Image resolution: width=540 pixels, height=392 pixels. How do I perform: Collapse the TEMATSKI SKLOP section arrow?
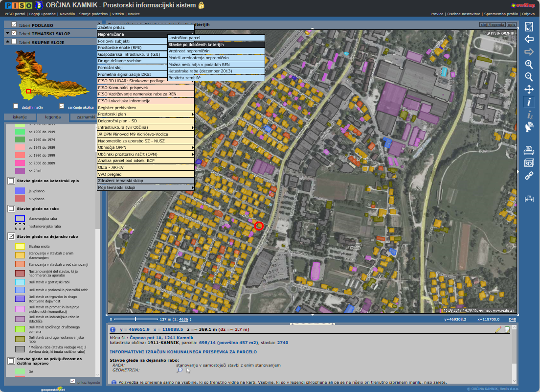pos(7,34)
